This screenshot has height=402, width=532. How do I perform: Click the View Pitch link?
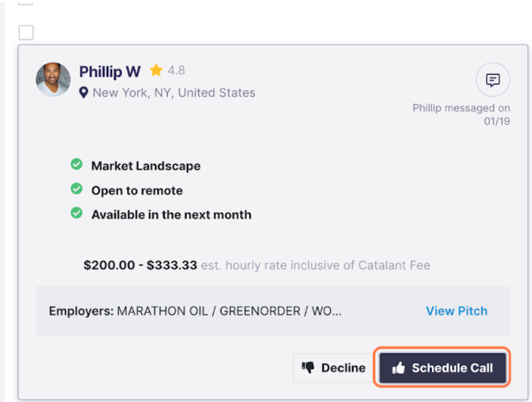tap(457, 311)
